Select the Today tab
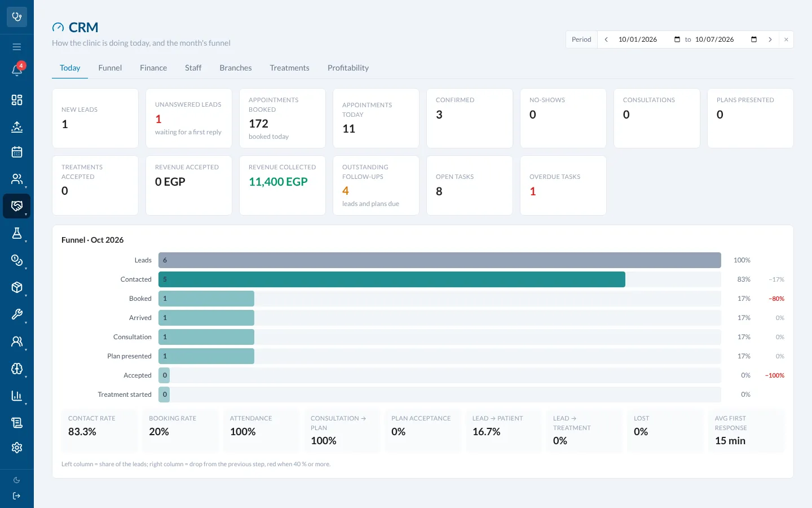 click(70, 68)
